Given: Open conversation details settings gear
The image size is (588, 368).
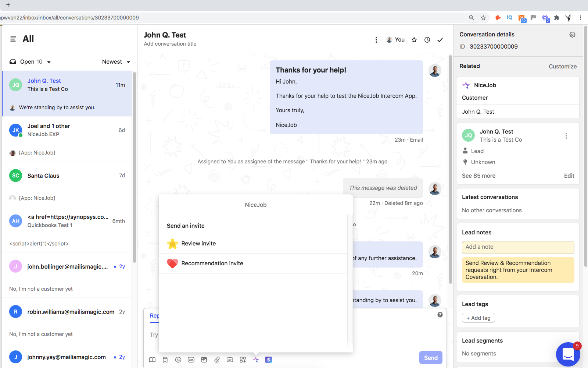Looking at the screenshot, I should click(572, 34).
